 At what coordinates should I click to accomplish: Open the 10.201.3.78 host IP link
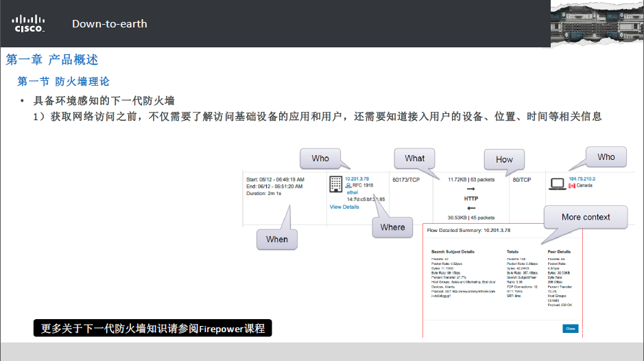357,178
